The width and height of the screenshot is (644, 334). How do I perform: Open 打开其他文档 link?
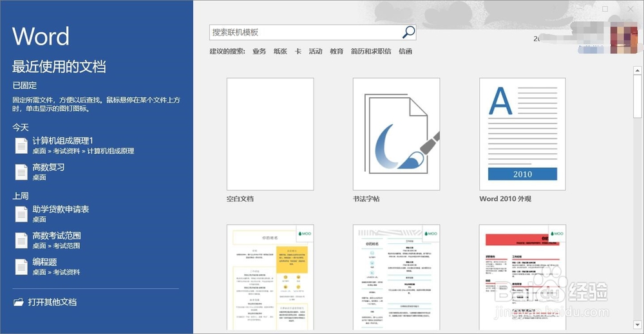(52, 302)
